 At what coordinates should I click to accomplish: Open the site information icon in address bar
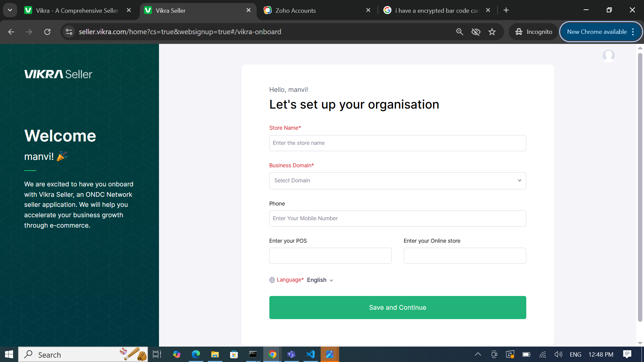(x=69, y=32)
